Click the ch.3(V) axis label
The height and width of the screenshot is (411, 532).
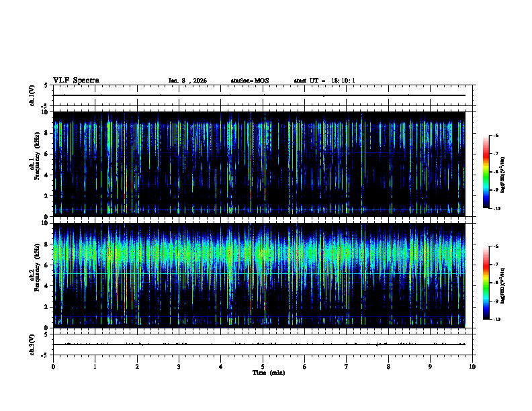[x=32, y=345]
